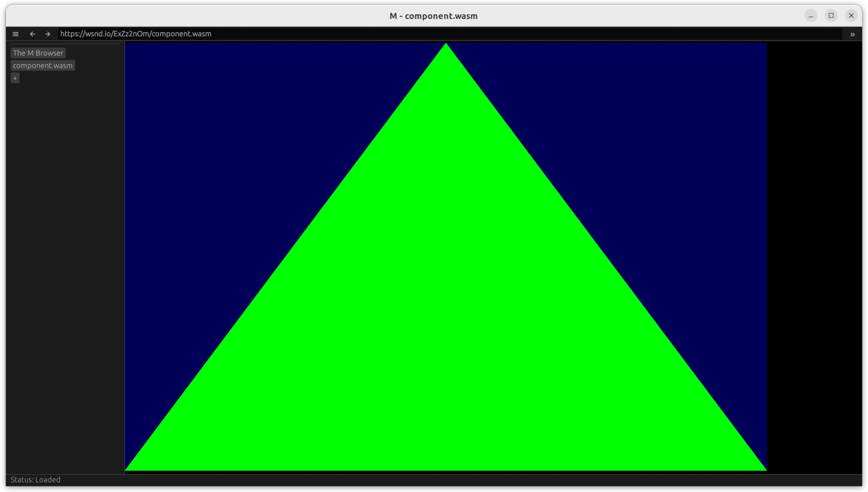Viewport: 868px width, 492px height.
Task: Click the forward navigation arrow
Action: [x=47, y=34]
